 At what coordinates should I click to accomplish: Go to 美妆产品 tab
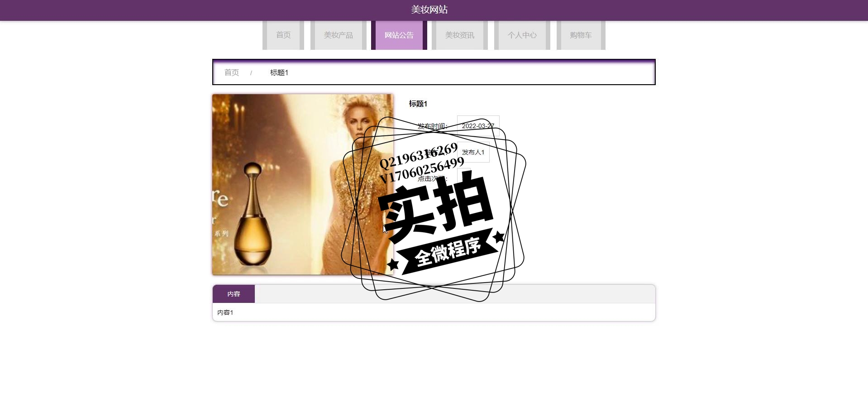(339, 35)
